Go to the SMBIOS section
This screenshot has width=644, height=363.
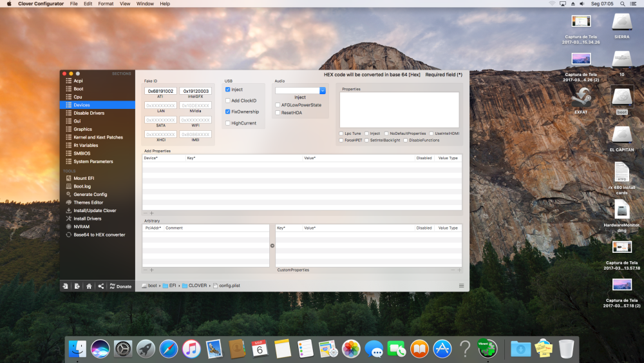82,153
